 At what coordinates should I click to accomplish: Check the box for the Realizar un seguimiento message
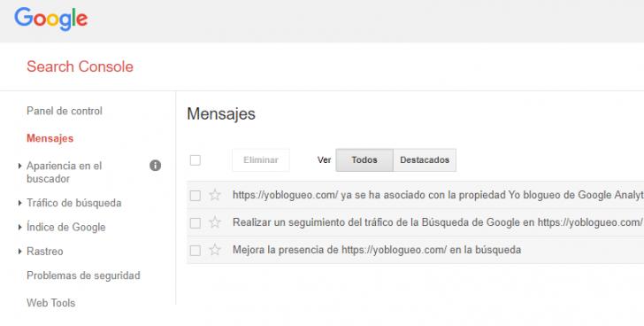195,223
